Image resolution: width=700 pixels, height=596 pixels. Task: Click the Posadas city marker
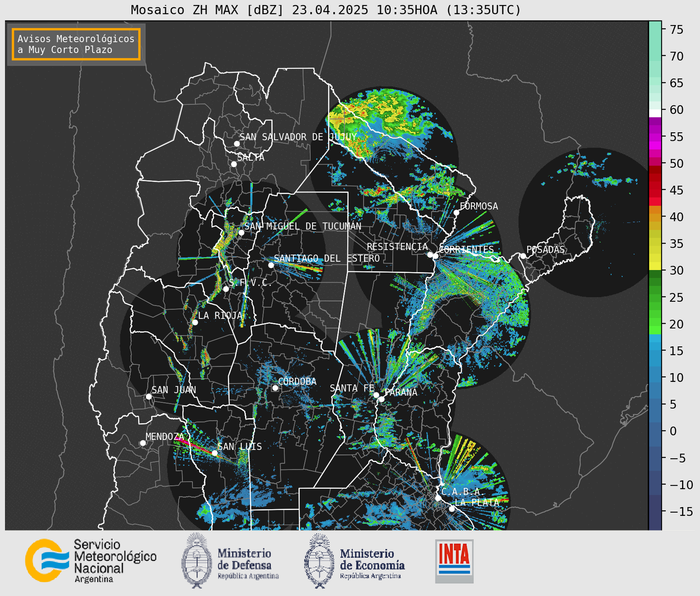[523, 256]
